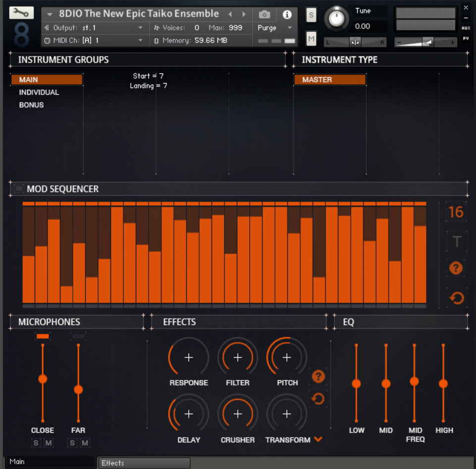The image size is (476, 469).
Task: Mute the CLOSE microphone
Action: [x=49, y=443]
